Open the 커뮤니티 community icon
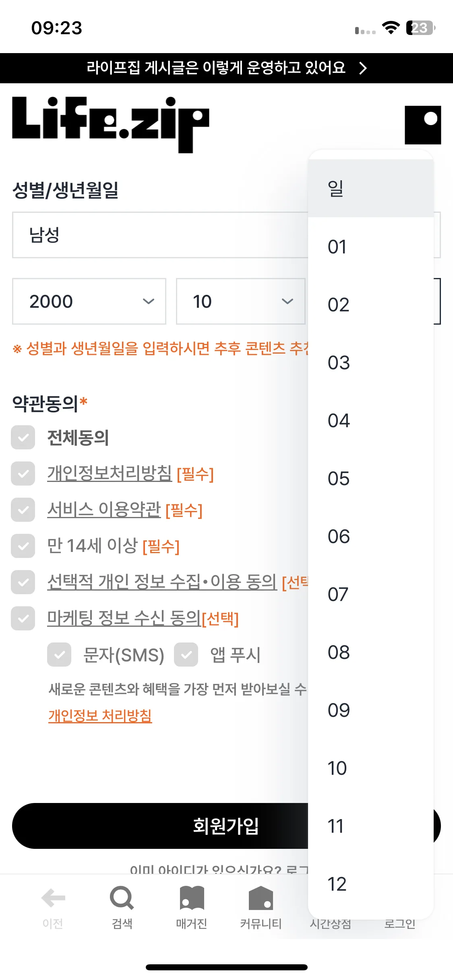 261,898
